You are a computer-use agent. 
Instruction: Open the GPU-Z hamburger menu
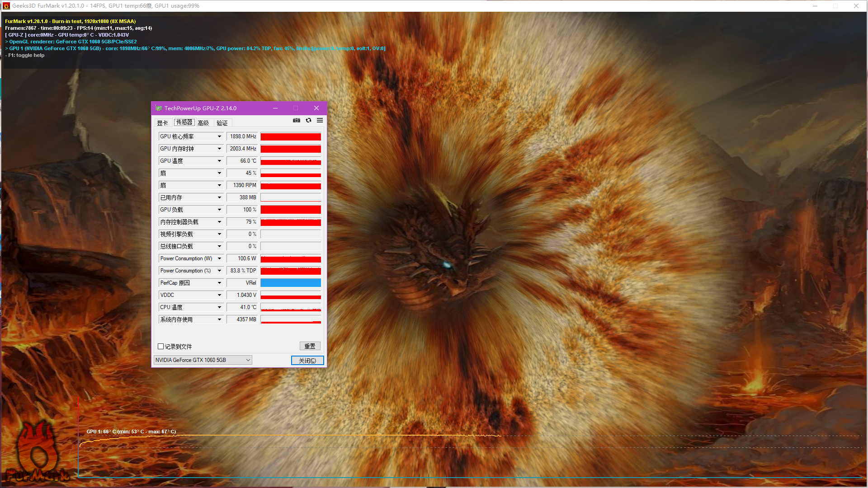[320, 120]
